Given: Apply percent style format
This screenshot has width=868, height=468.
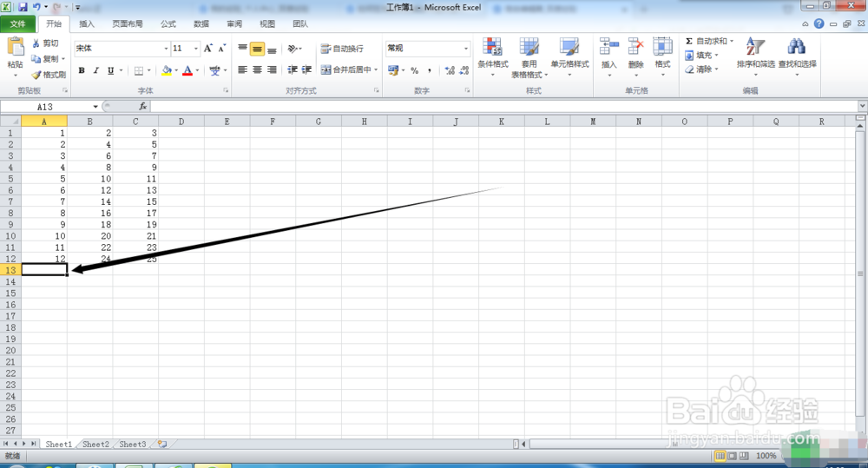Looking at the screenshot, I should [x=415, y=70].
